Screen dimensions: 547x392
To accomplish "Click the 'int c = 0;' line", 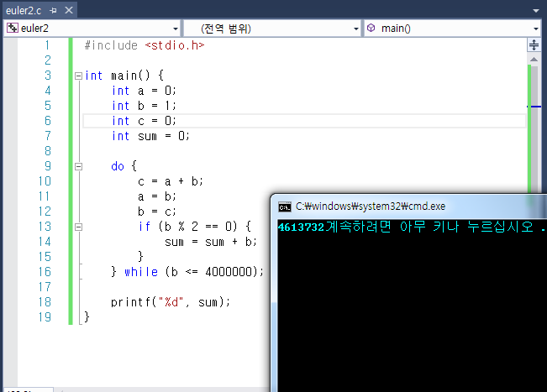I will pos(144,121).
